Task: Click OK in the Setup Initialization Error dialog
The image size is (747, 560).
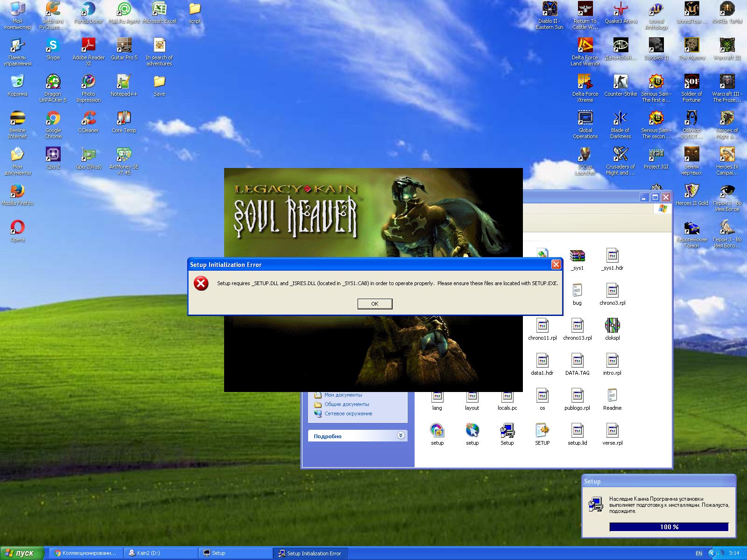Action: coord(374,304)
